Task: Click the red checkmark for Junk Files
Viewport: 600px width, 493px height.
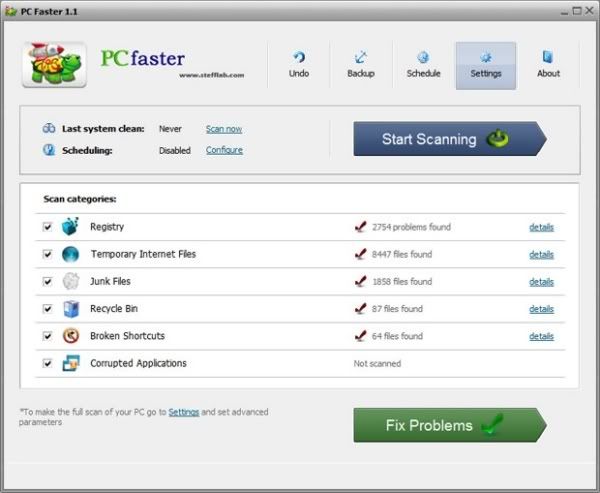Action: click(360, 281)
